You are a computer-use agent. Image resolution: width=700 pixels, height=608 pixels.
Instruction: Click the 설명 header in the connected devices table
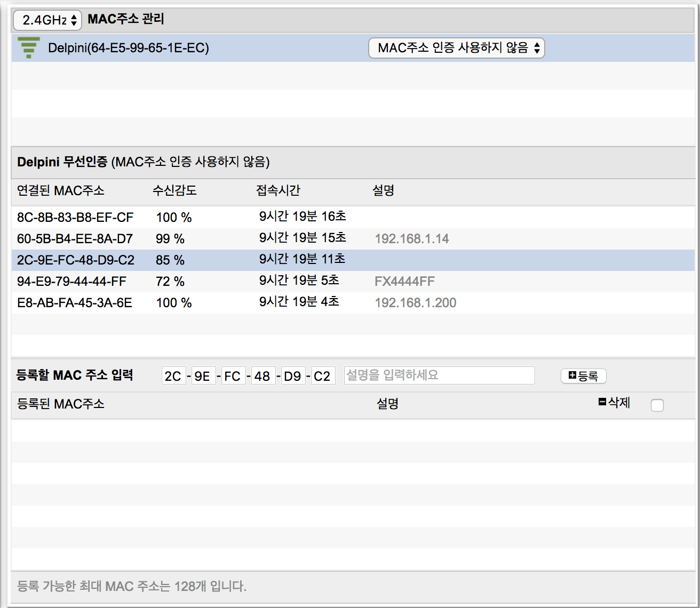383,191
